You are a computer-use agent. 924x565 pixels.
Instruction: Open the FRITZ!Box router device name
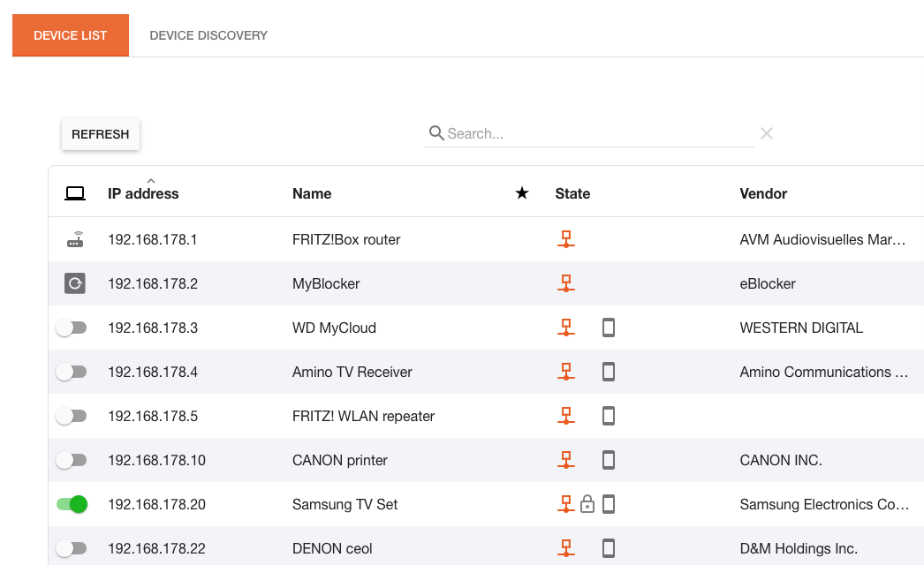[346, 240]
